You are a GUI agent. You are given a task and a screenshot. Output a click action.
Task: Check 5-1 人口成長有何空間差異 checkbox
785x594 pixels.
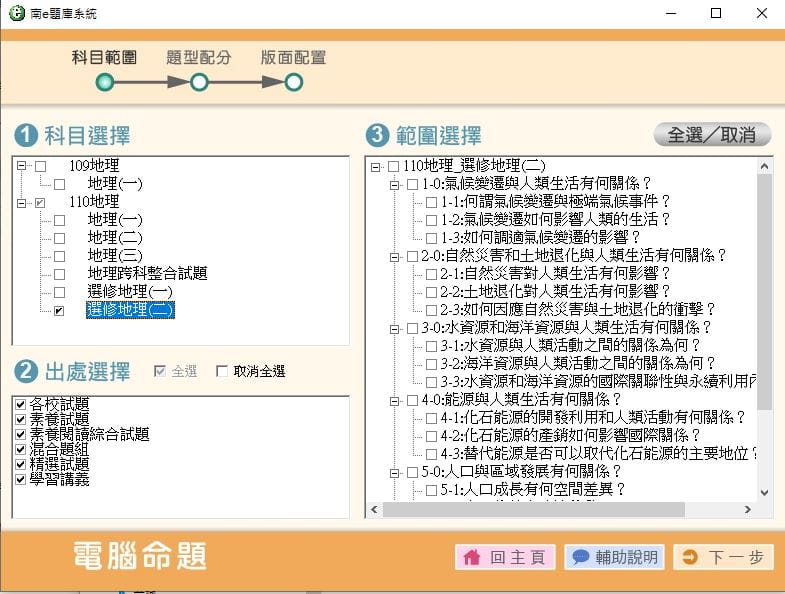coord(431,490)
